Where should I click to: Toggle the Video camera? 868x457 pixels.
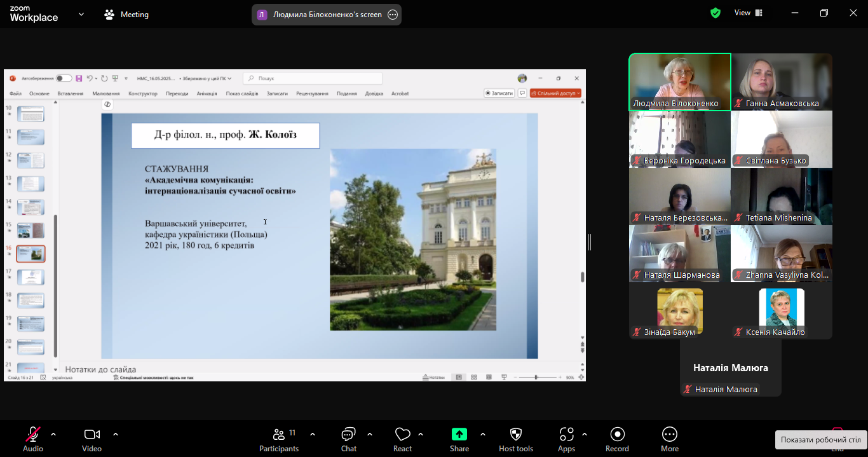(x=92, y=435)
